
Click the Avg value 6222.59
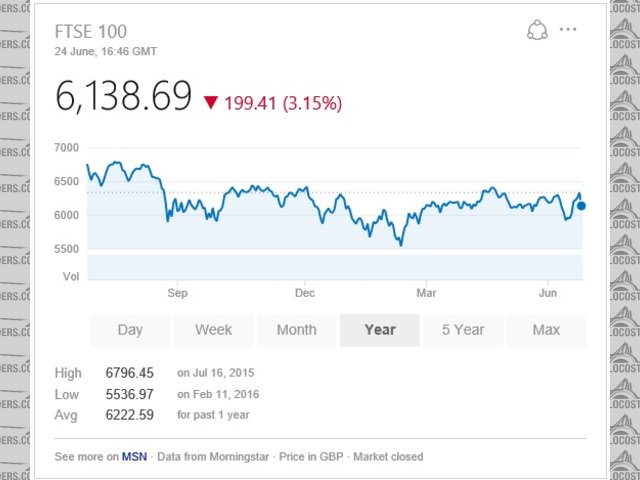pyautogui.click(x=129, y=415)
